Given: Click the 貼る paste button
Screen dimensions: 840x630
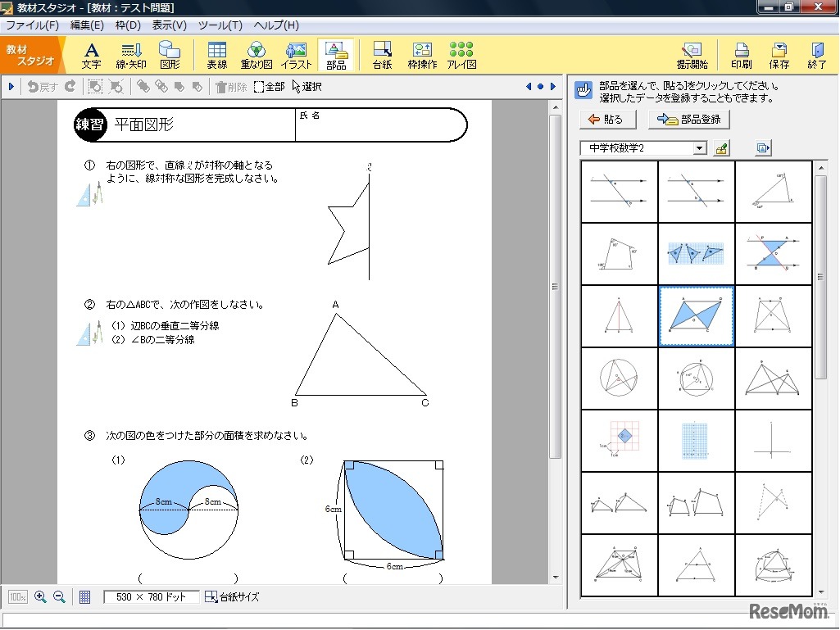Looking at the screenshot, I should click(x=608, y=119).
